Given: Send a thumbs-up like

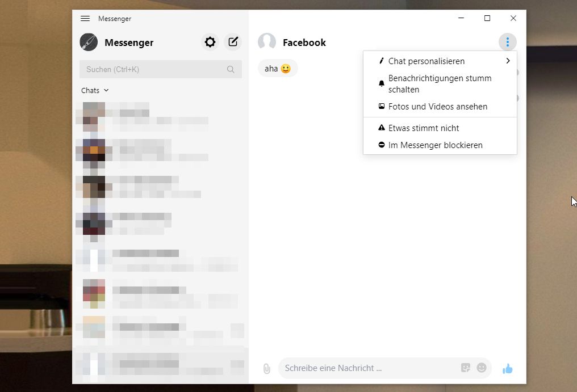Looking at the screenshot, I should coord(508,369).
